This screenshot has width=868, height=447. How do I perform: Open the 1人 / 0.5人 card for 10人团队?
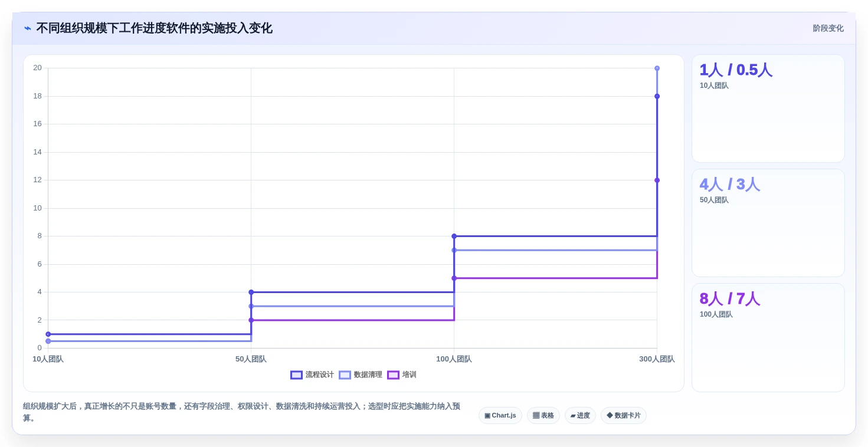[x=768, y=109]
